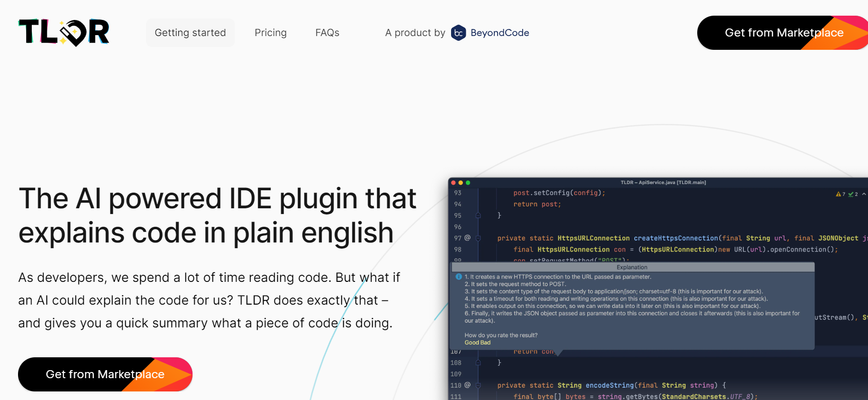Click the @ gutter icon on line 97
This screenshot has width=868, height=400.
[x=467, y=238]
